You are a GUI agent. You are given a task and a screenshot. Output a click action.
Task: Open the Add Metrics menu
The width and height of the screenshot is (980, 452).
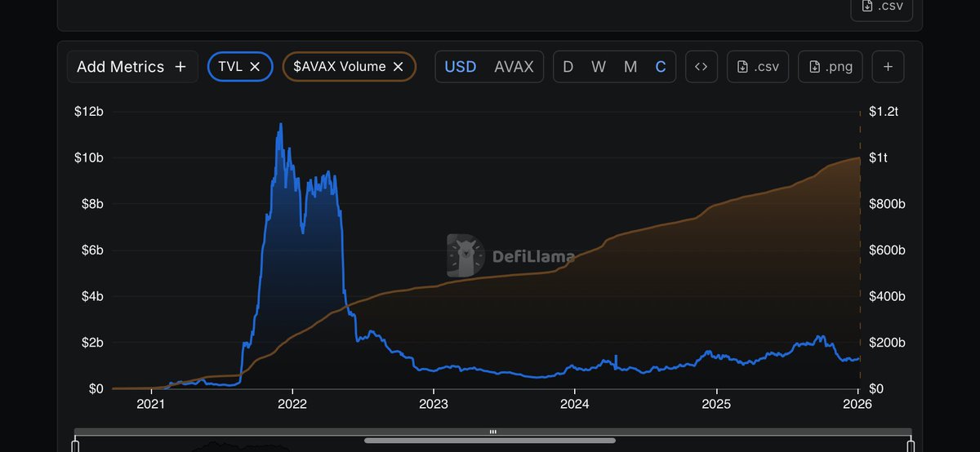(x=132, y=67)
